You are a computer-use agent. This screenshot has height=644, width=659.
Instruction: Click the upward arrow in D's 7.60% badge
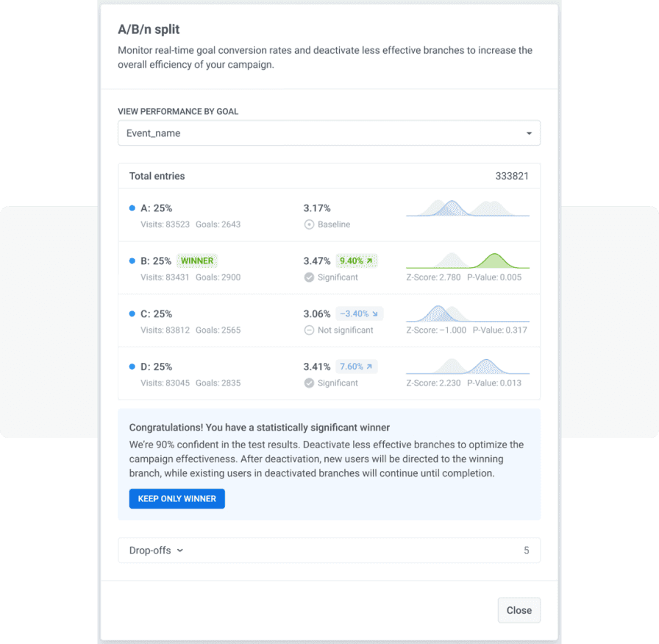coord(368,367)
